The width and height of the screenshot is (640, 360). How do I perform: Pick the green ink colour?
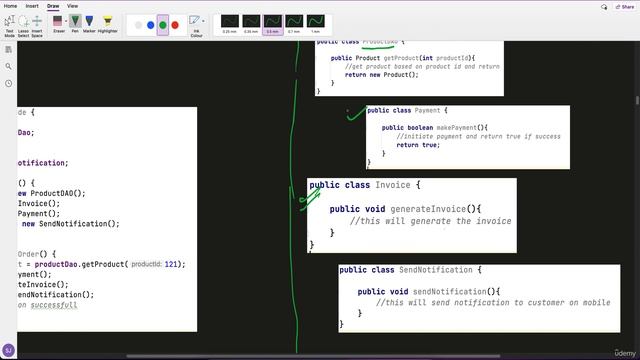[163, 25]
